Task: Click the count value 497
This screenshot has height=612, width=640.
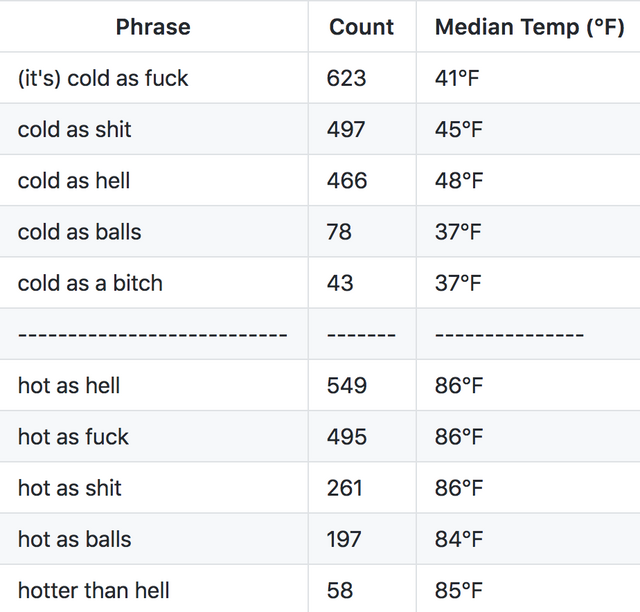Action: click(x=346, y=129)
